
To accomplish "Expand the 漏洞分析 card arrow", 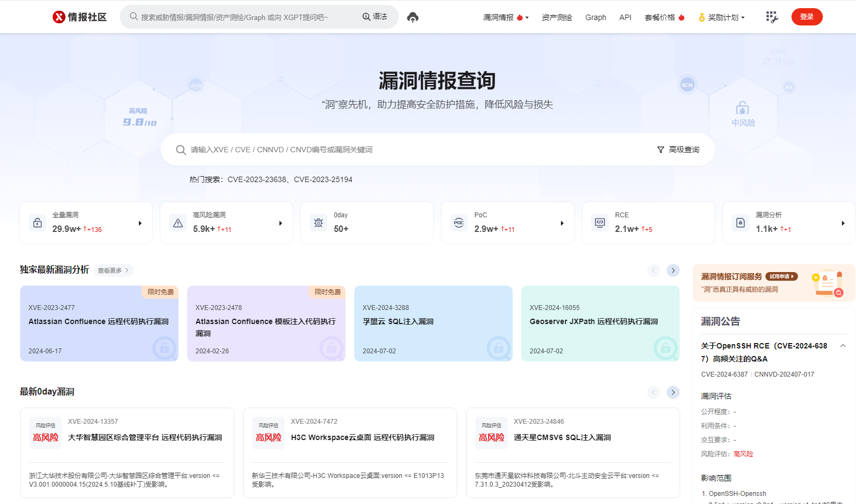I will point(843,223).
